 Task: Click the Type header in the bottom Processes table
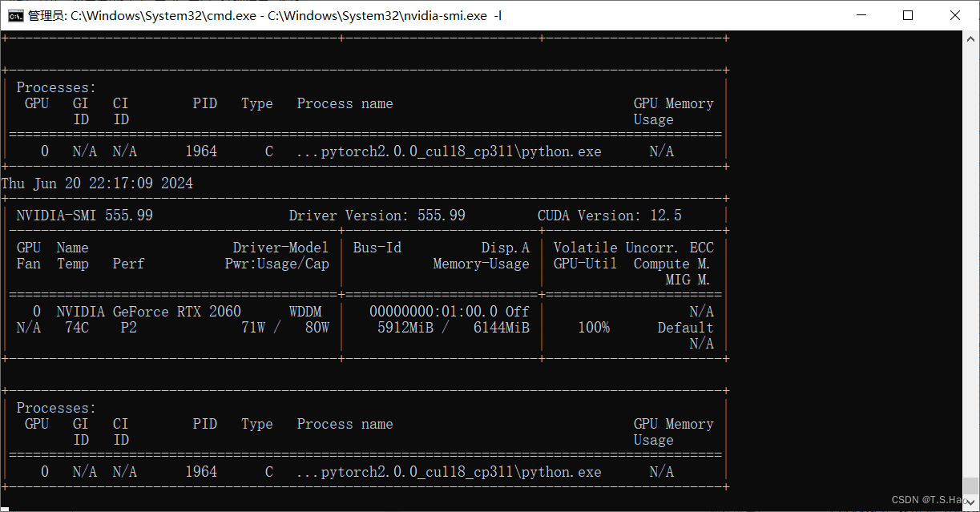tap(257, 424)
